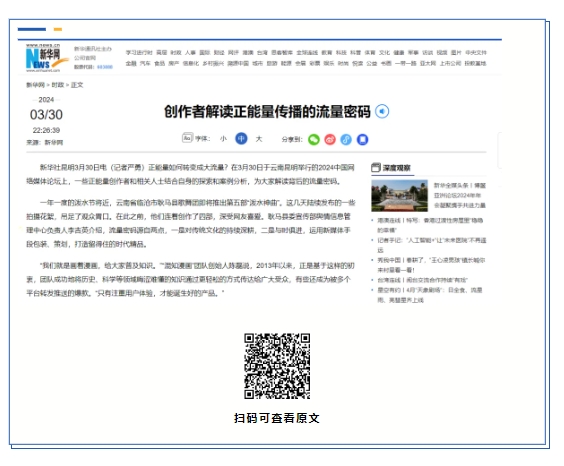Select small font size 小
Screen dimensions: 564x466
223,139
